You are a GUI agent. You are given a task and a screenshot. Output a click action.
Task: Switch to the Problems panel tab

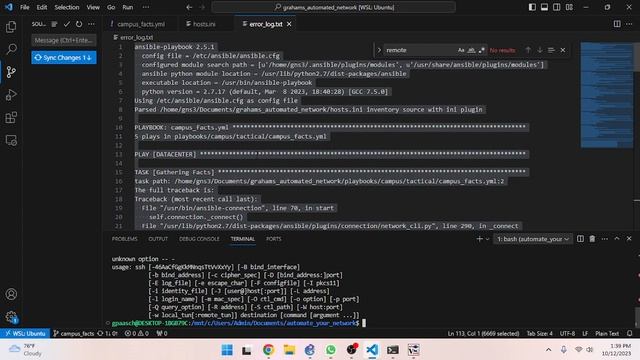(124, 239)
